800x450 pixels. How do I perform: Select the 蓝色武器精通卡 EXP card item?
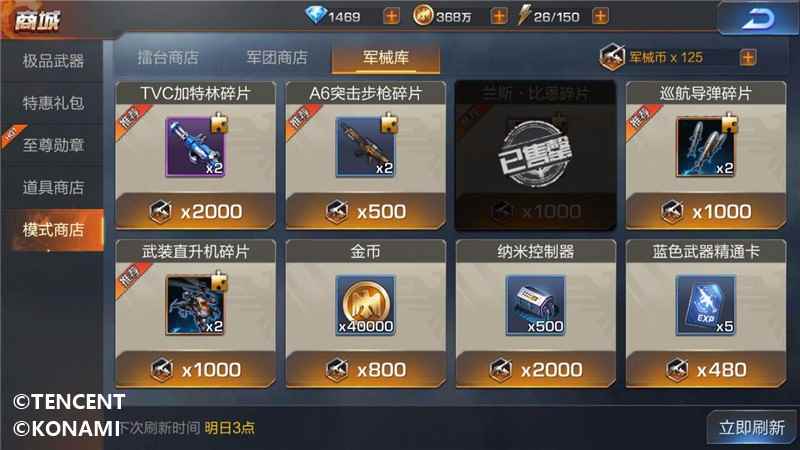tap(705, 305)
